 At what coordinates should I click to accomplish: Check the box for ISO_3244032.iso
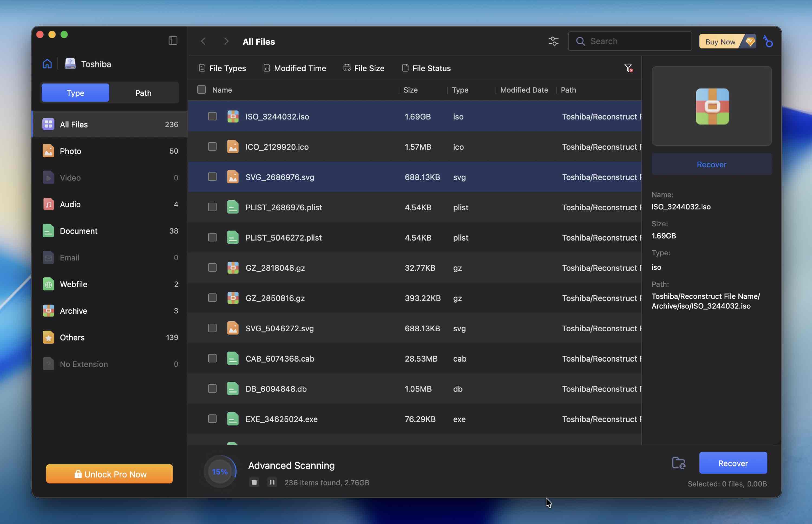pyautogui.click(x=212, y=116)
